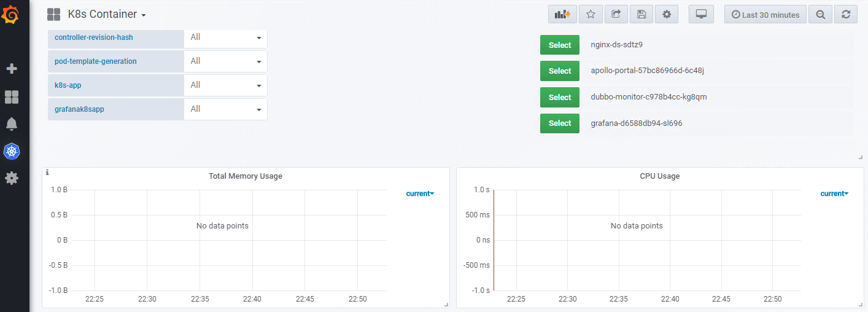The width and height of the screenshot is (868, 312).
Task: Zoom out time range with magnifier icon
Action: point(820,15)
